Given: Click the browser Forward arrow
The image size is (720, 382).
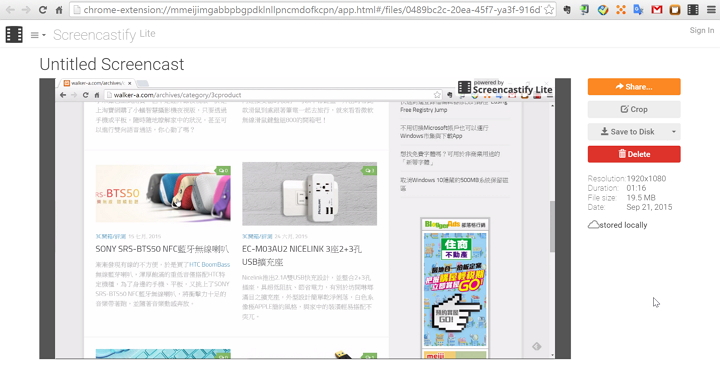Looking at the screenshot, I should tap(26, 10).
